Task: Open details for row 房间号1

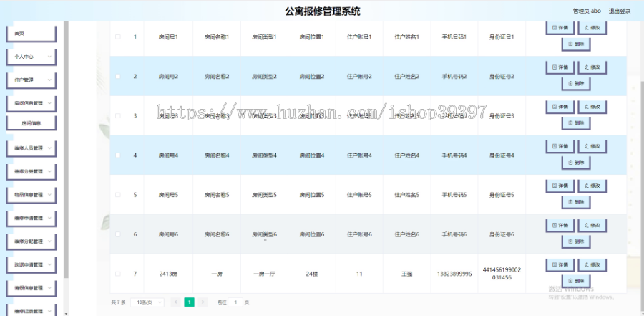Action: [560, 28]
